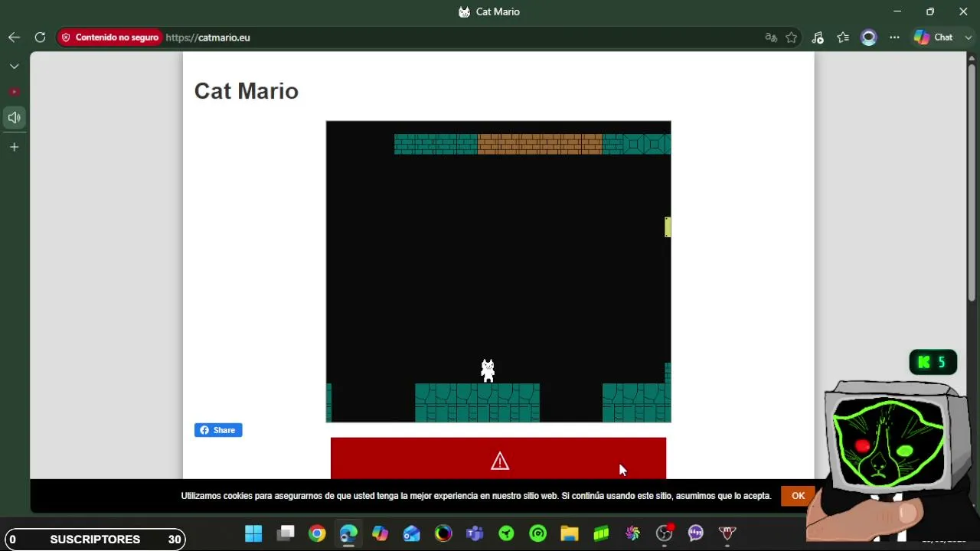This screenshot has width=980, height=551.
Task: Click the Cat Mario page heading
Action: click(247, 91)
